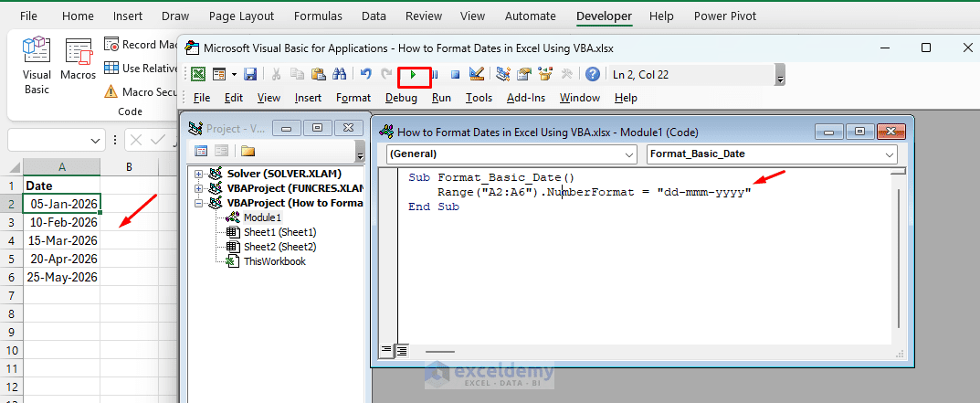The width and height of the screenshot is (980, 403).
Task: Click the Copy icon in VBA toolbar
Action: pos(297,74)
